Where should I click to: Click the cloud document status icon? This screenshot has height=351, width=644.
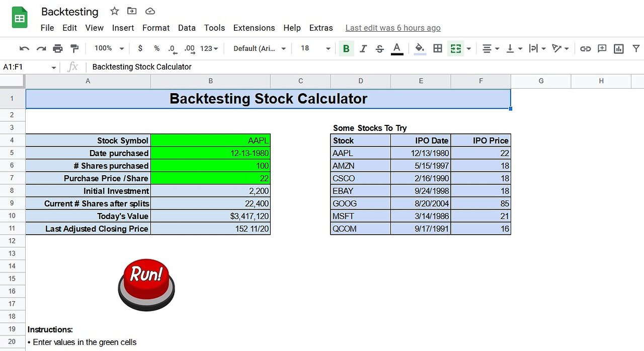click(149, 11)
